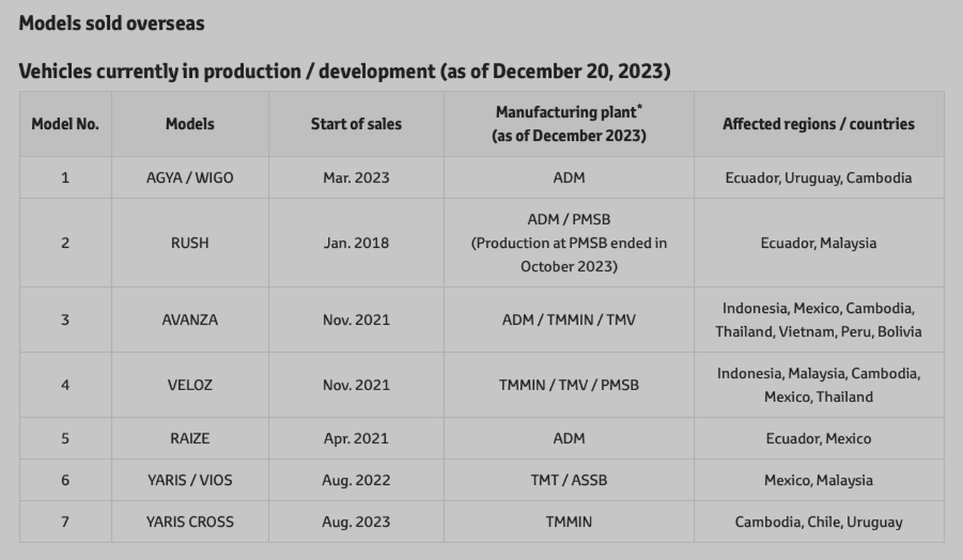This screenshot has height=560, width=963.
Task: Click the 'AVANZA' model cell
Action: tap(190, 320)
